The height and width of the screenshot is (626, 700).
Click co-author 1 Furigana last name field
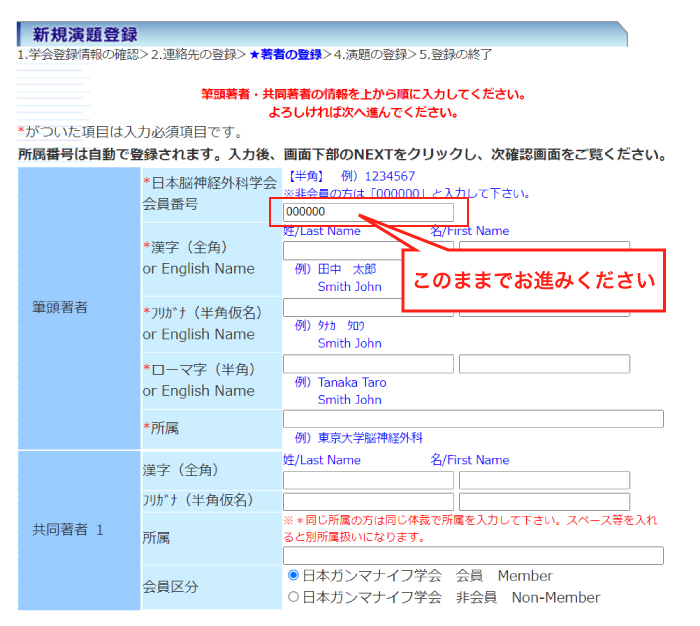pyautogui.click(x=368, y=502)
